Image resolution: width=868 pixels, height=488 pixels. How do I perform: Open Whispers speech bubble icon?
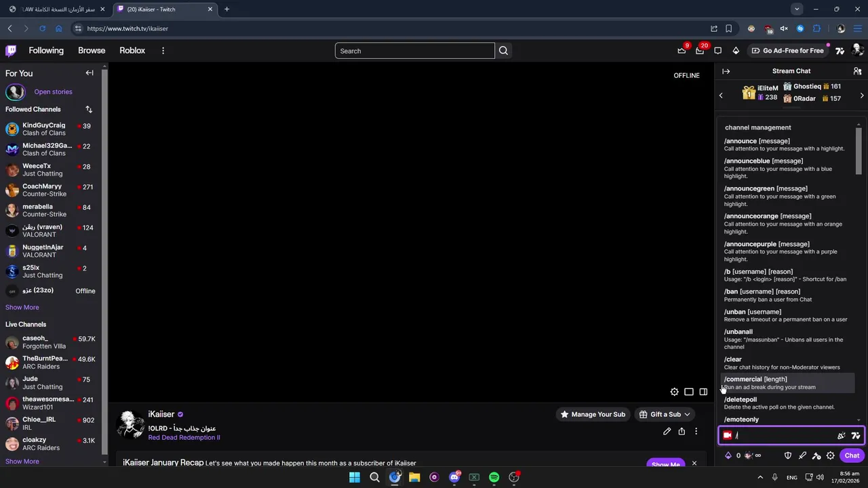[x=718, y=51]
